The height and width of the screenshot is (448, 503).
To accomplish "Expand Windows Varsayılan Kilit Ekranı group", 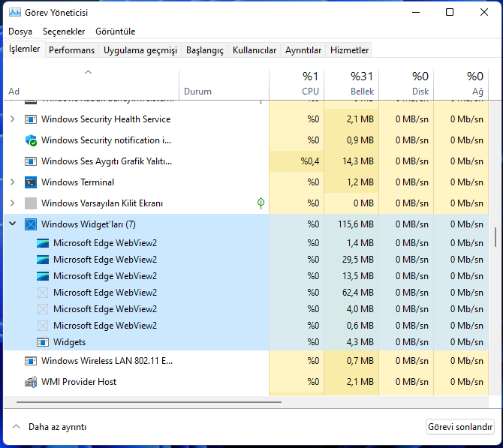I will (x=13, y=203).
